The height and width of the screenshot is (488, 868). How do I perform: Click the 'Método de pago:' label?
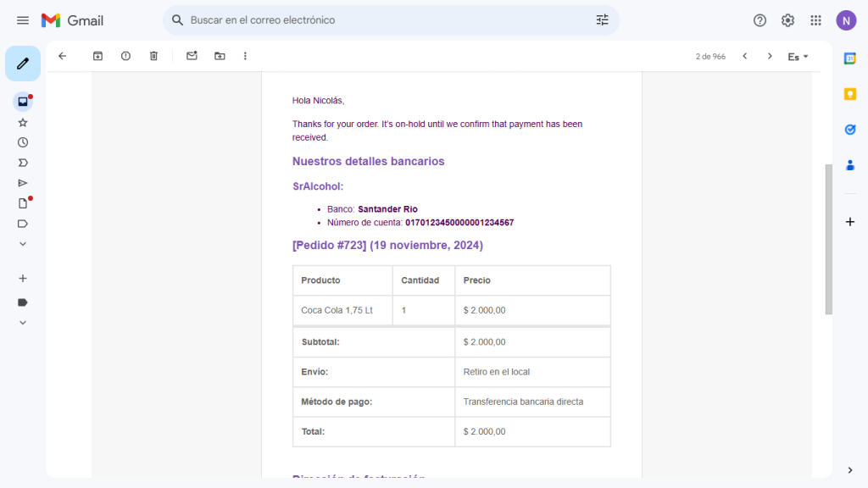click(x=337, y=402)
